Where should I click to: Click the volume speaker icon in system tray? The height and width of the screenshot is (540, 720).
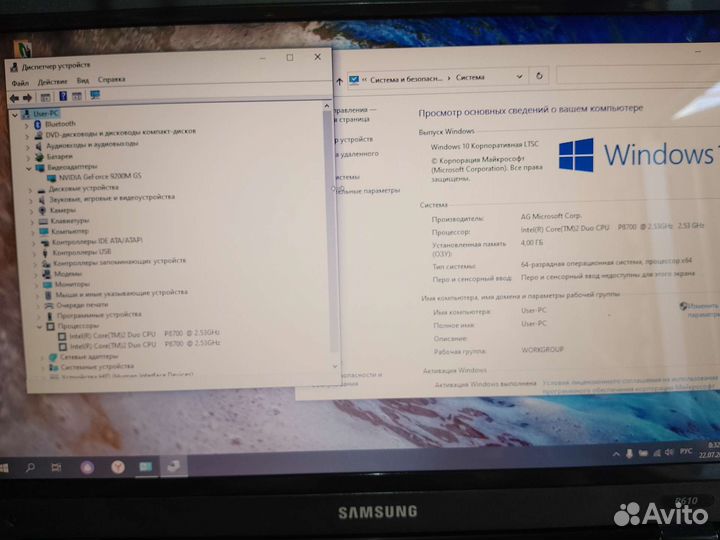[x=669, y=453]
